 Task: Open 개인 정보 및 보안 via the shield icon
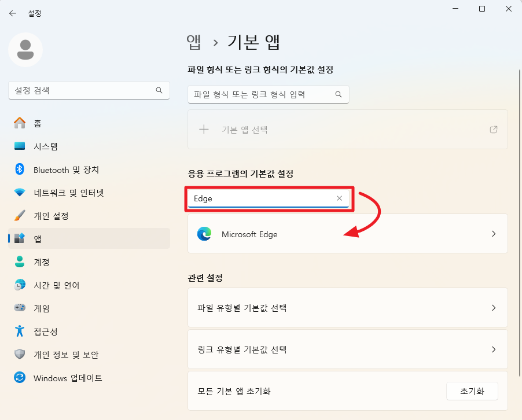tap(19, 355)
